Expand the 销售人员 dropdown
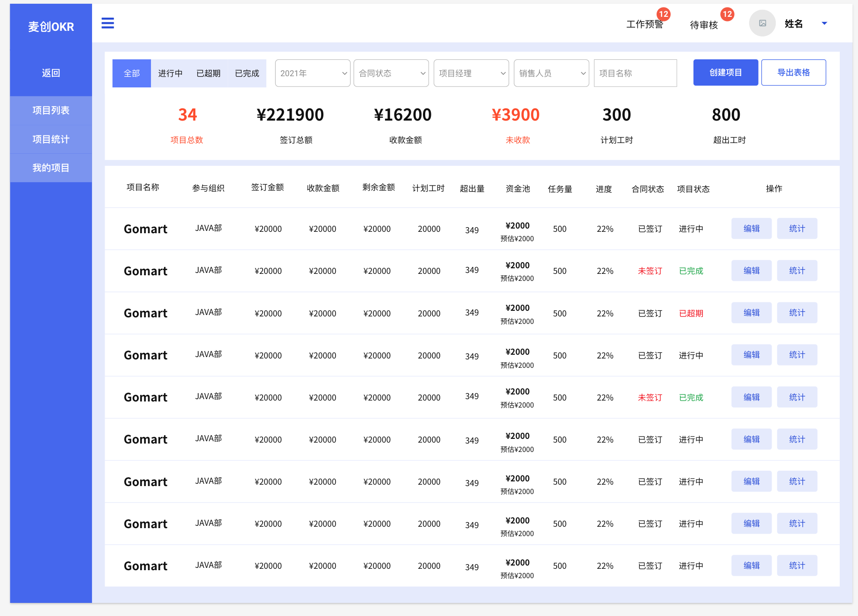 [551, 73]
